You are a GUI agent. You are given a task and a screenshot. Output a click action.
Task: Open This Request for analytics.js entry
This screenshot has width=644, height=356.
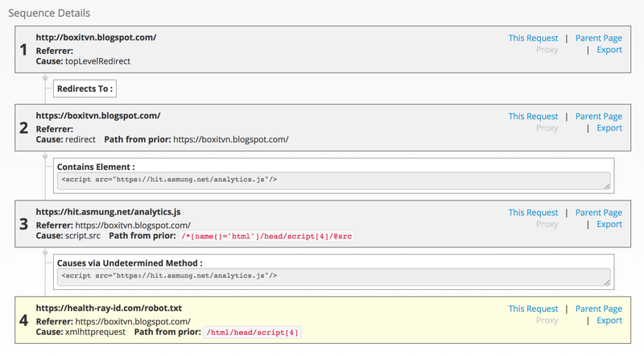533,213
